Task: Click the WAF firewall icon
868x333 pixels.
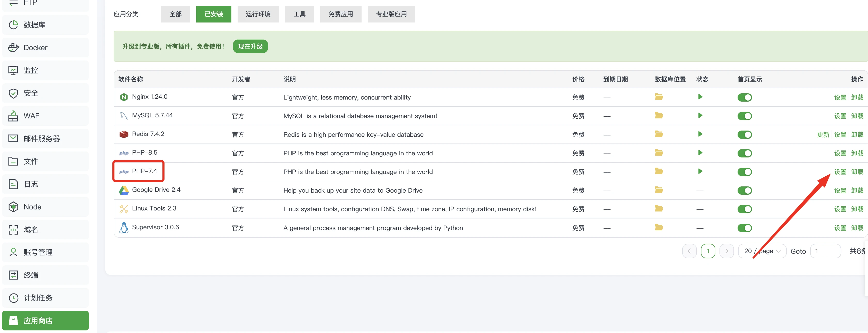Action: [13, 116]
